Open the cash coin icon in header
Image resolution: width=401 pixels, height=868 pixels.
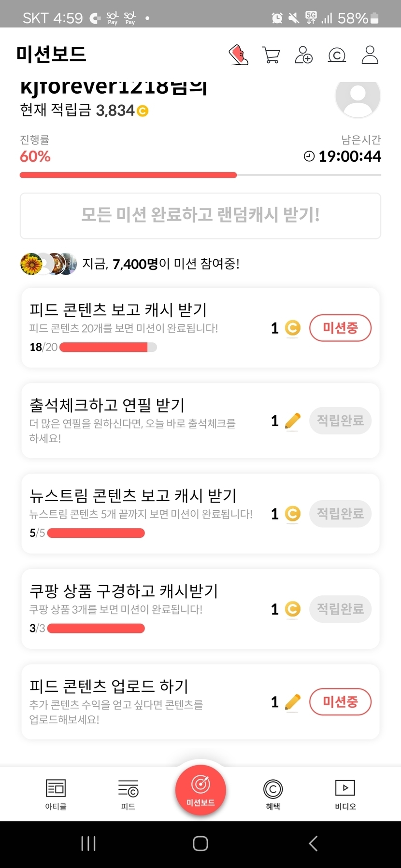pyautogui.click(x=337, y=55)
